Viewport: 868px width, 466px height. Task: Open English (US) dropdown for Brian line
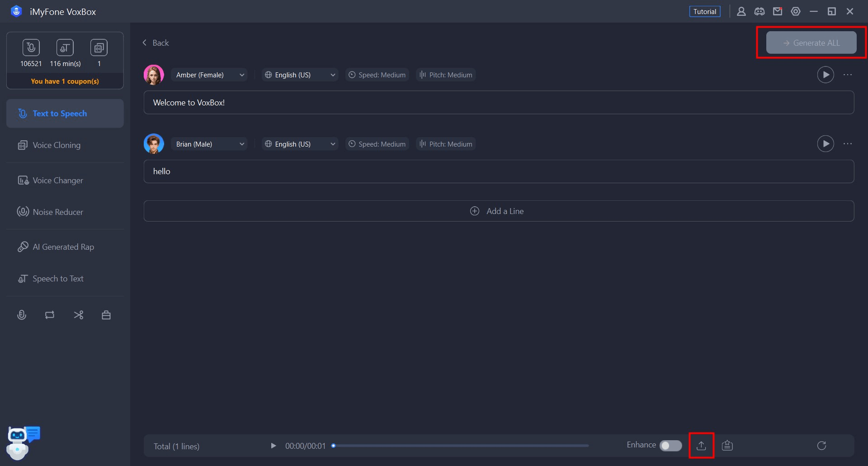[x=300, y=144]
